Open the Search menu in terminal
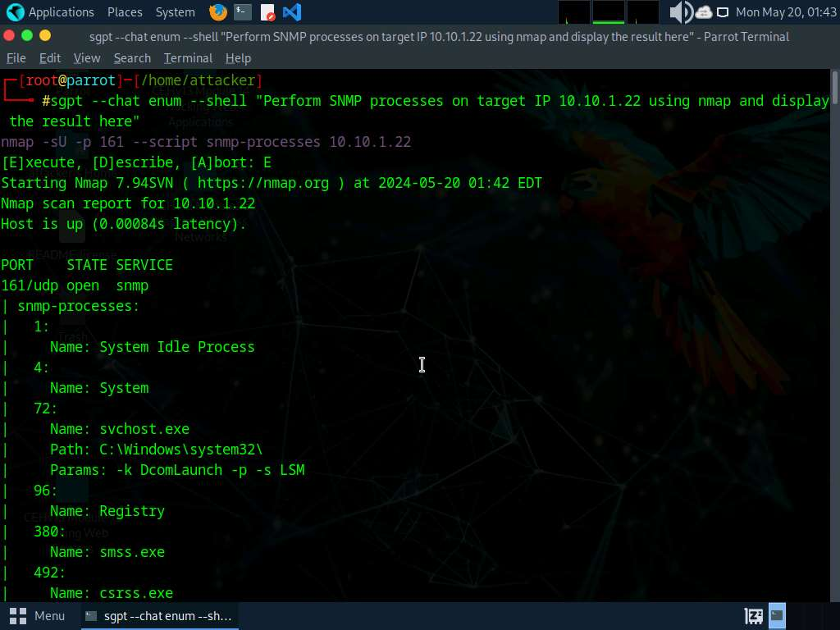The image size is (840, 630). [x=132, y=58]
